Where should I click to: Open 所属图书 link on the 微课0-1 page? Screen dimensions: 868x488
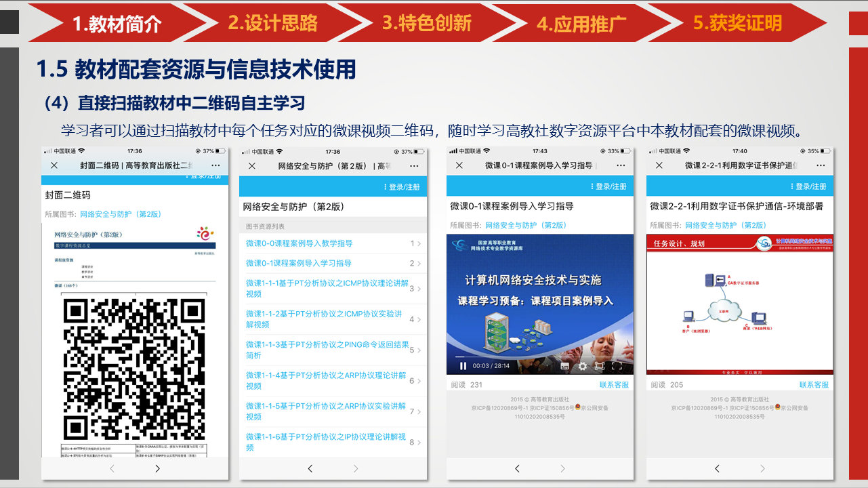point(526,225)
